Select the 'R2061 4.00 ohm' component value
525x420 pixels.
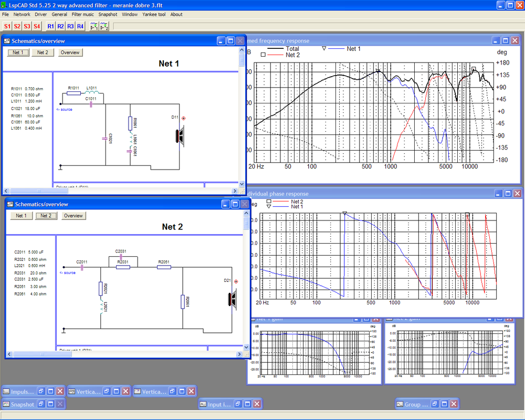(x=30, y=294)
